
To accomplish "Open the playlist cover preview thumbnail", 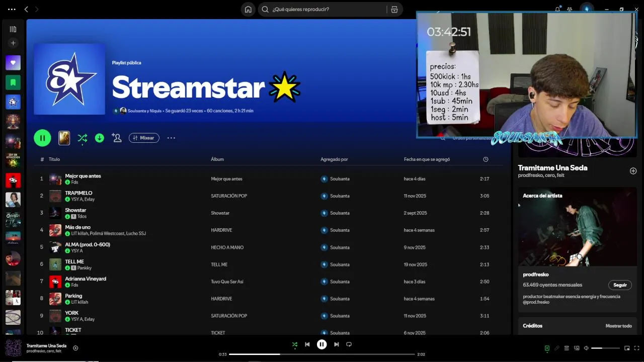I will pyautogui.click(x=64, y=138).
